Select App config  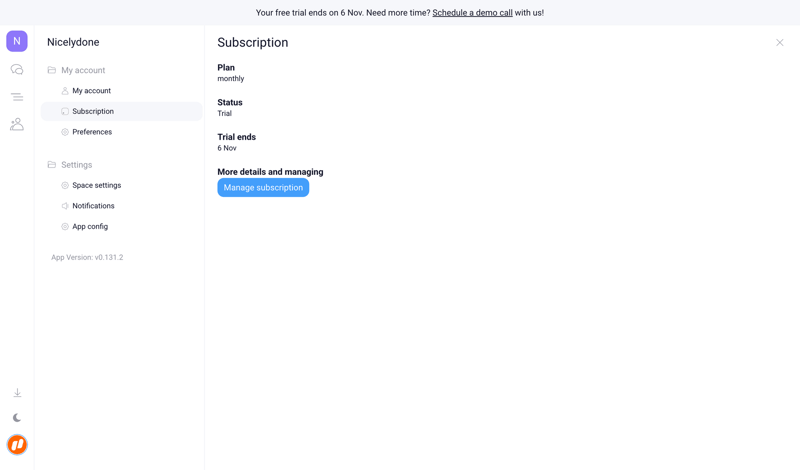pos(90,226)
